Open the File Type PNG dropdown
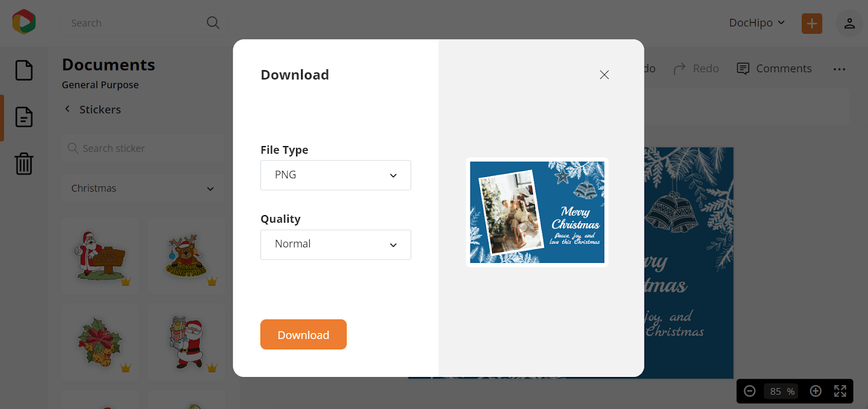 (x=336, y=175)
